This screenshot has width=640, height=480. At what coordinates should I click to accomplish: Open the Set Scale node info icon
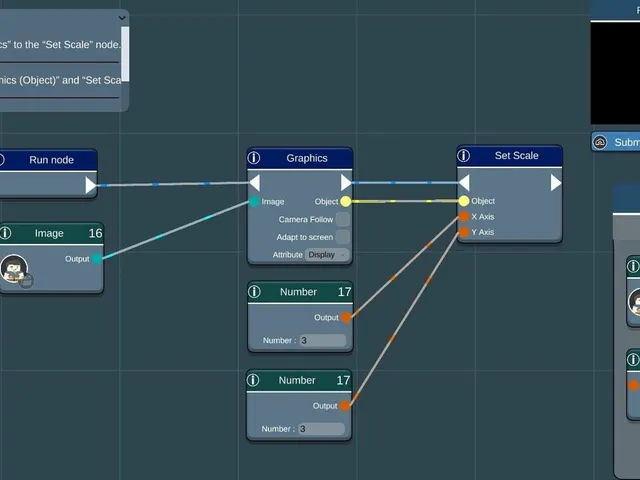[464, 156]
